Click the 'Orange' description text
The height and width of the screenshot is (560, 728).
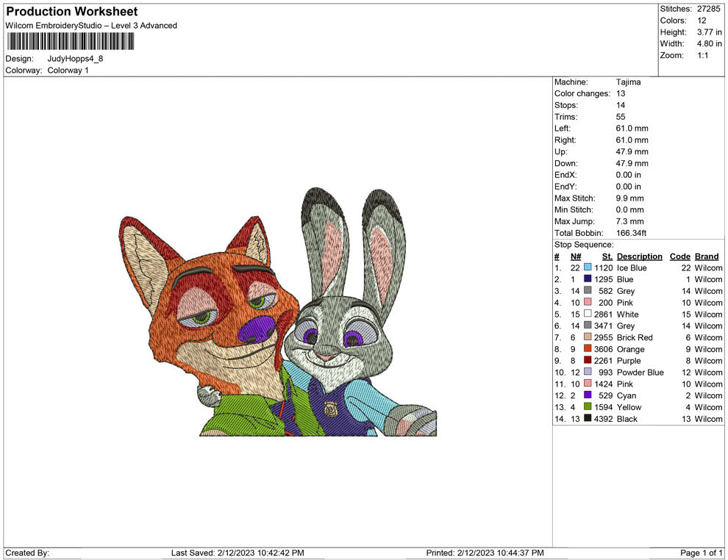(630, 349)
